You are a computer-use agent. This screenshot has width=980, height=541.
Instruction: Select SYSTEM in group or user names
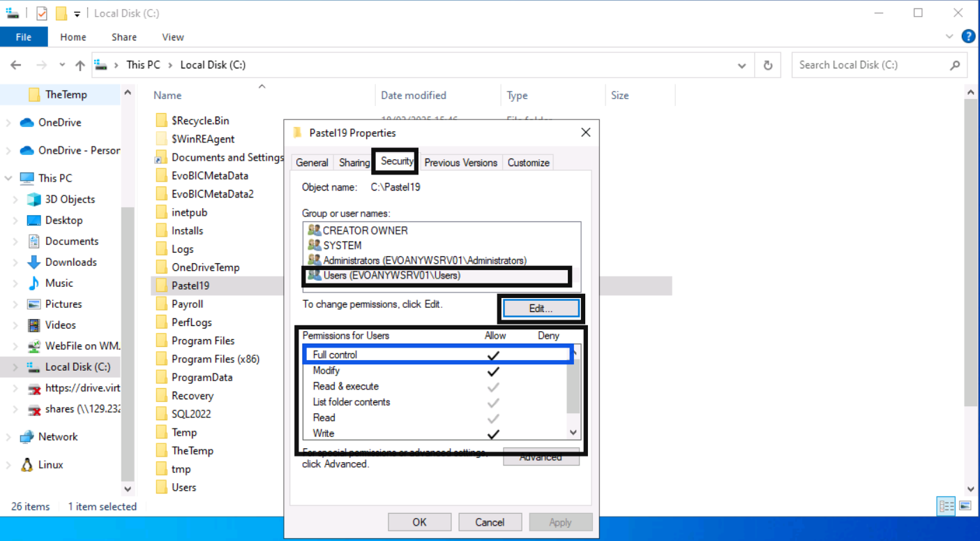pos(342,246)
